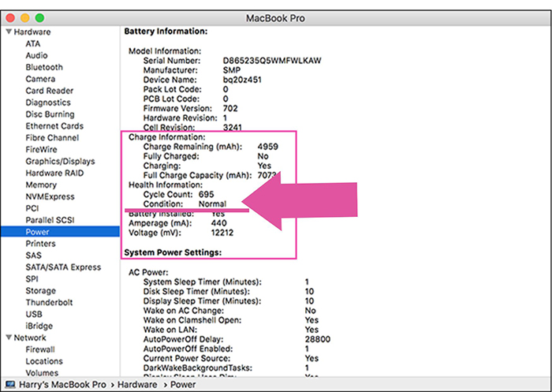Collapse the Network section triangle
552x392 pixels.
click(x=9, y=338)
